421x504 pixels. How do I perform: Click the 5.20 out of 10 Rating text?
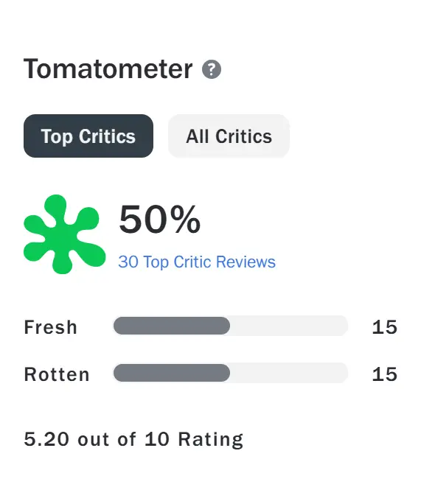point(133,439)
